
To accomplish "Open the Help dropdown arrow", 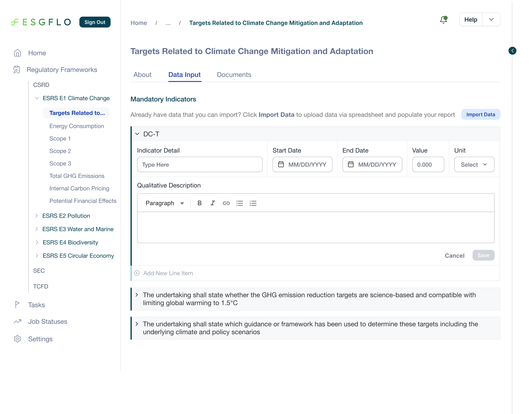I will (491, 20).
